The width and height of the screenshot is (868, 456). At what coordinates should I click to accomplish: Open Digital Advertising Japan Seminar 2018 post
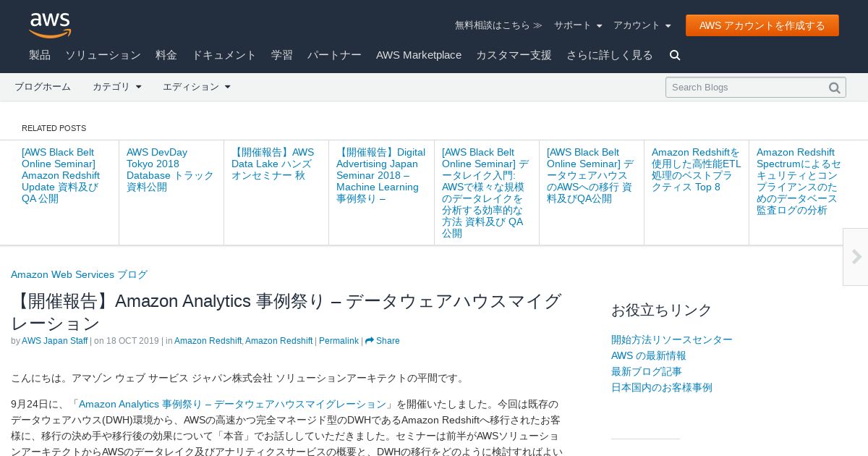(x=380, y=175)
